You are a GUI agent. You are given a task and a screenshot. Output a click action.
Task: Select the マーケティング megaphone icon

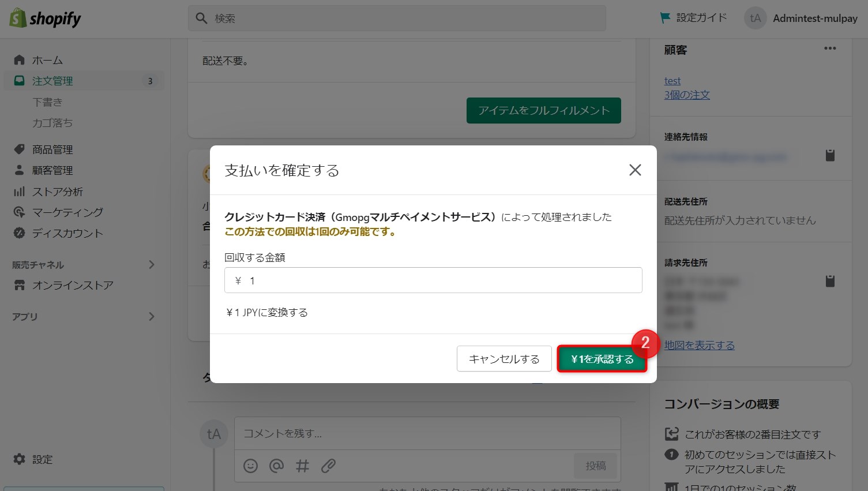click(19, 212)
